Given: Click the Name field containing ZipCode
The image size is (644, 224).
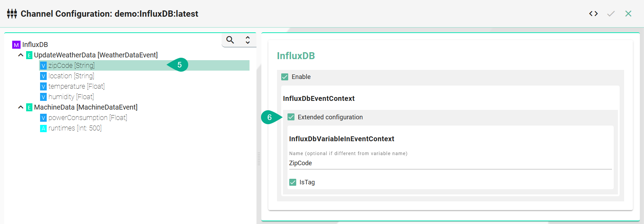Looking at the screenshot, I should point(450,163).
